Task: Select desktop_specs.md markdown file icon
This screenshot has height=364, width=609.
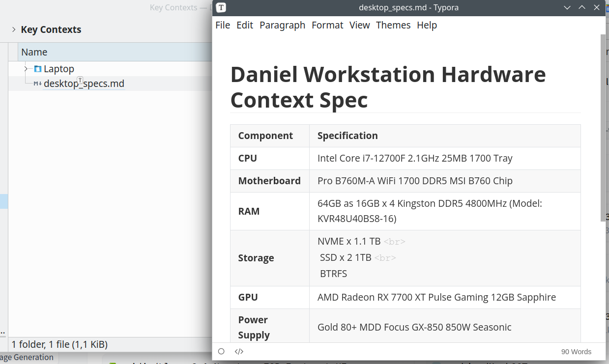Action: point(37,84)
